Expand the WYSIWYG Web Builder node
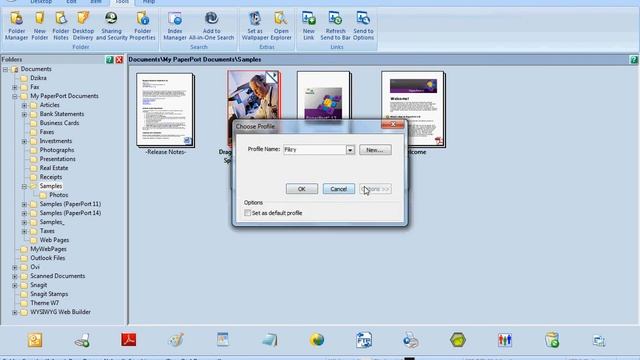 pos(15,312)
